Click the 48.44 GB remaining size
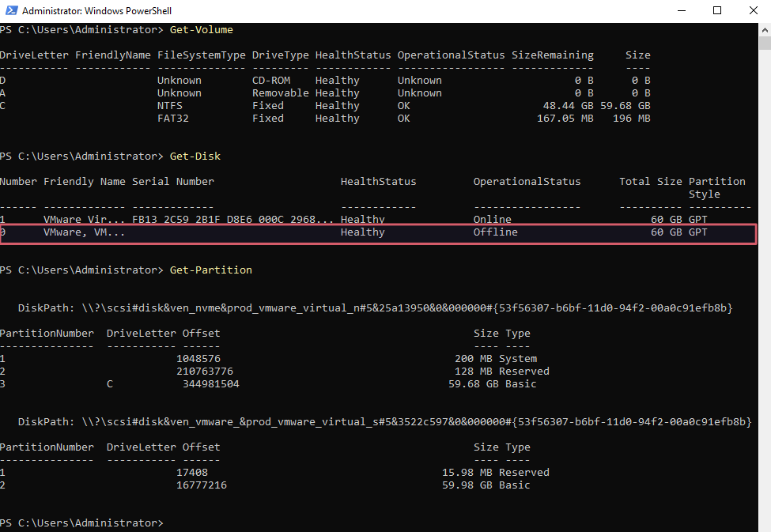This screenshot has height=532, width=771. pos(568,106)
